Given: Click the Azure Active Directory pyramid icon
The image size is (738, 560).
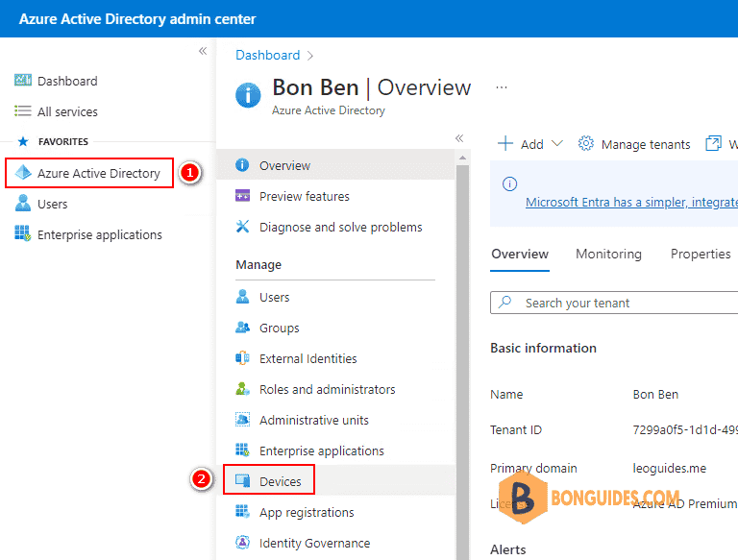Looking at the screenshot, I should pos(23,173).
